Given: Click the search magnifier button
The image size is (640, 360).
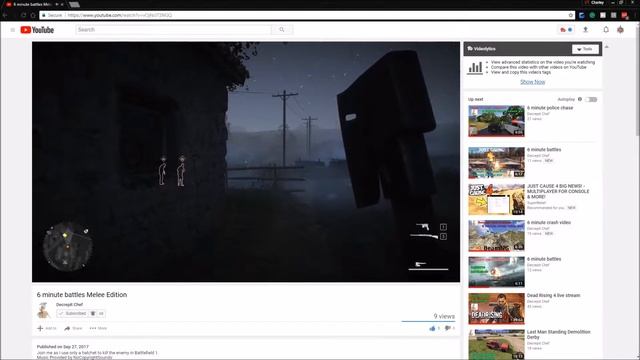Looking at the screenshot, I should 282,30.
